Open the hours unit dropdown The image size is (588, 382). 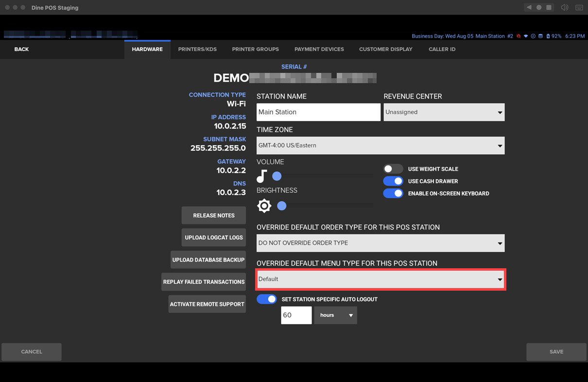pyautogui.click(x=336, y=315)
